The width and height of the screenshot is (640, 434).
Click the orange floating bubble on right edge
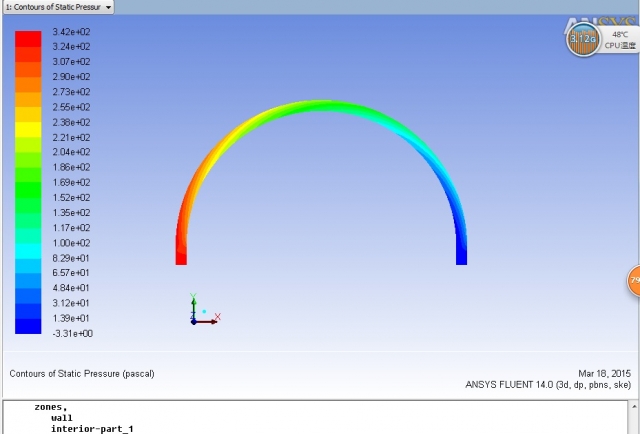pos(634,281)
